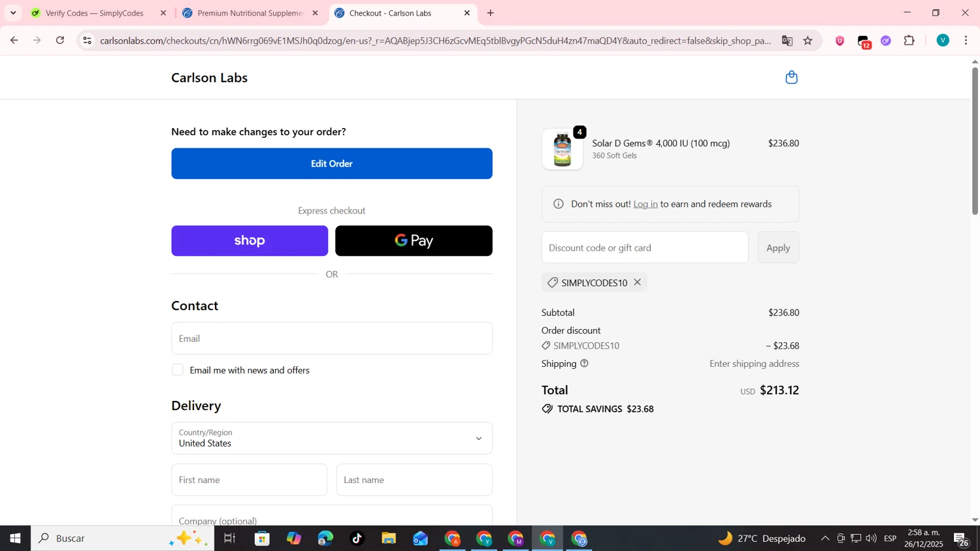This screenshot has height=551, width=980.
Task: Open Microsoft Store from the taskbar
Action: click(x=262, y=539)
